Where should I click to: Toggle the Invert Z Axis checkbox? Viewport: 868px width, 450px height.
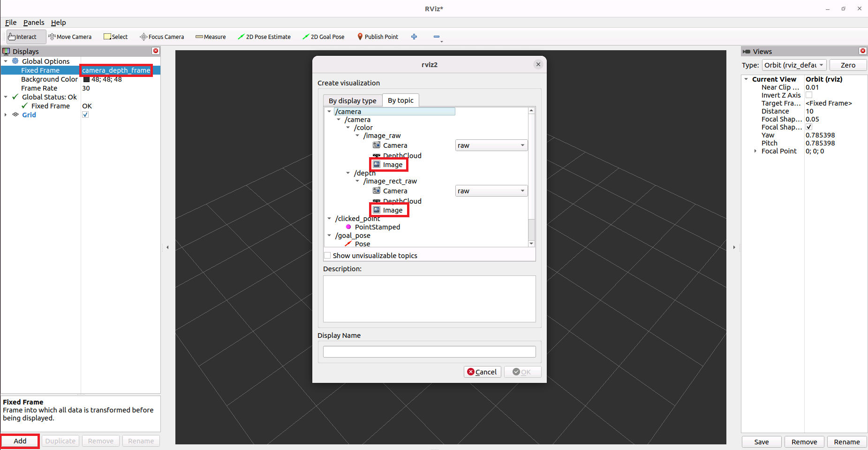[809, 95]
